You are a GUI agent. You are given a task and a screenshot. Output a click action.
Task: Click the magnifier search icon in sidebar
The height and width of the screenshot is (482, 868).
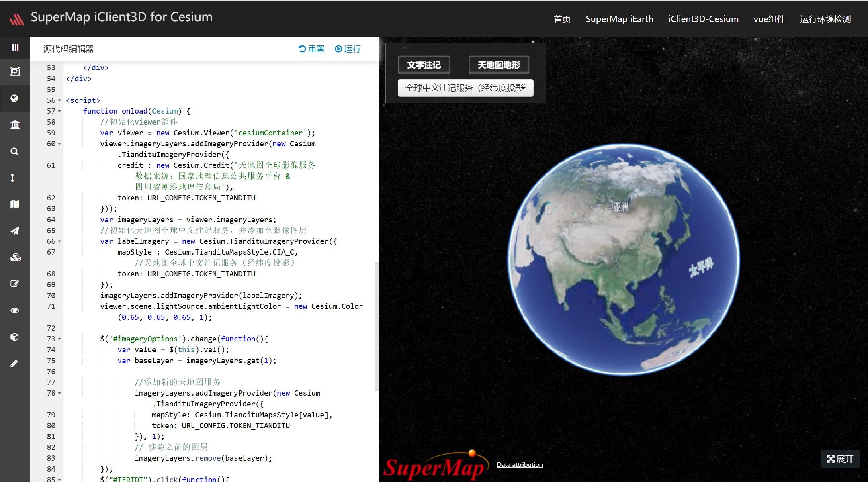pyautogui.click(x=14, y=151)
